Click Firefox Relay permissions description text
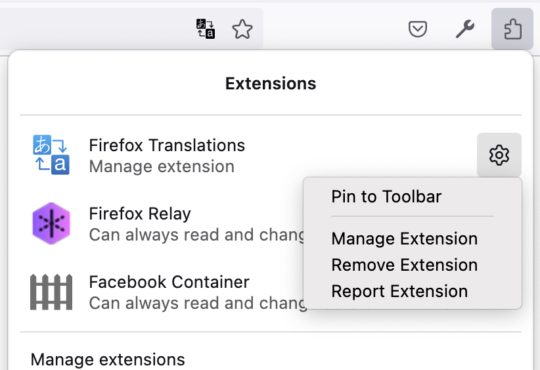Image resolution: width=540 pixels, height=370 pixels. 197,235
